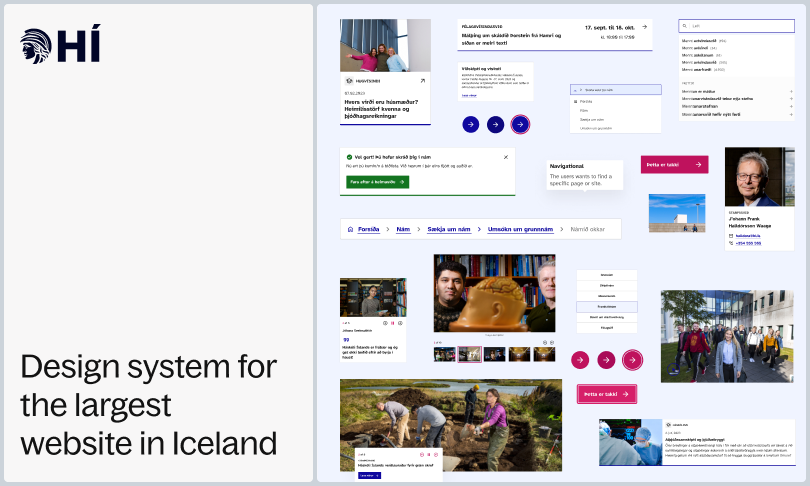Select the highlighted second gallery thumbnail
The image size is (810, 486).
pos(470,354)
